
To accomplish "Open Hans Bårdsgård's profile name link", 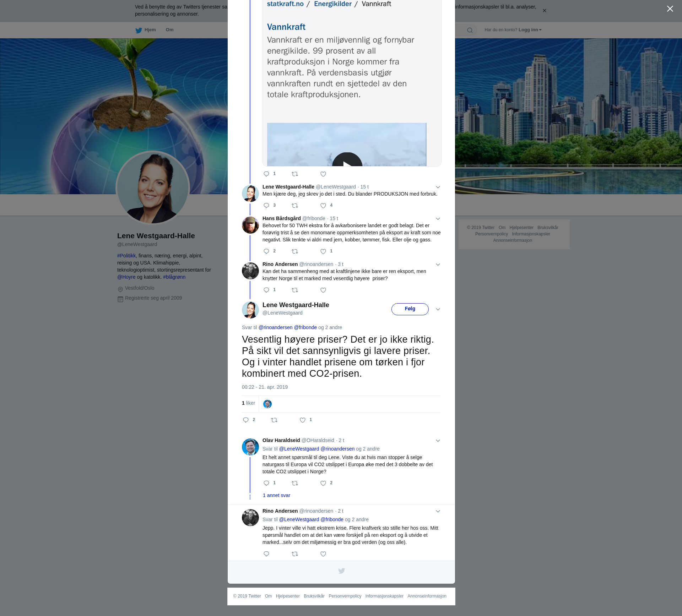I will click(x=282, y=218).
